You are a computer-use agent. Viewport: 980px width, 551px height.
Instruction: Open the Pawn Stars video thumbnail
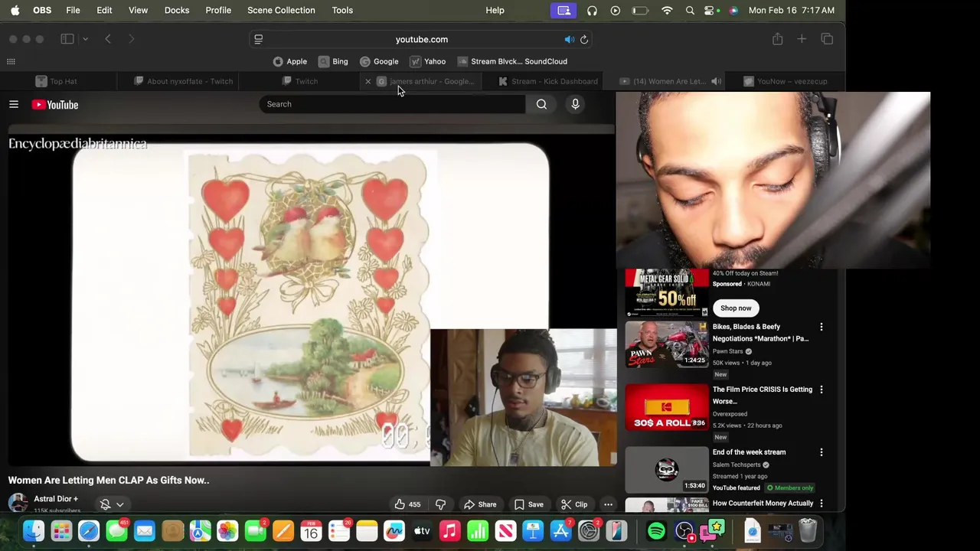(x=667, y=344)
